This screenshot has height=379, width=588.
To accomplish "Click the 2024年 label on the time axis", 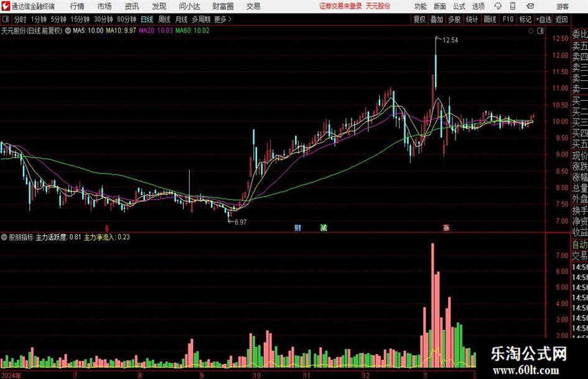I will (x=11, y=375).
